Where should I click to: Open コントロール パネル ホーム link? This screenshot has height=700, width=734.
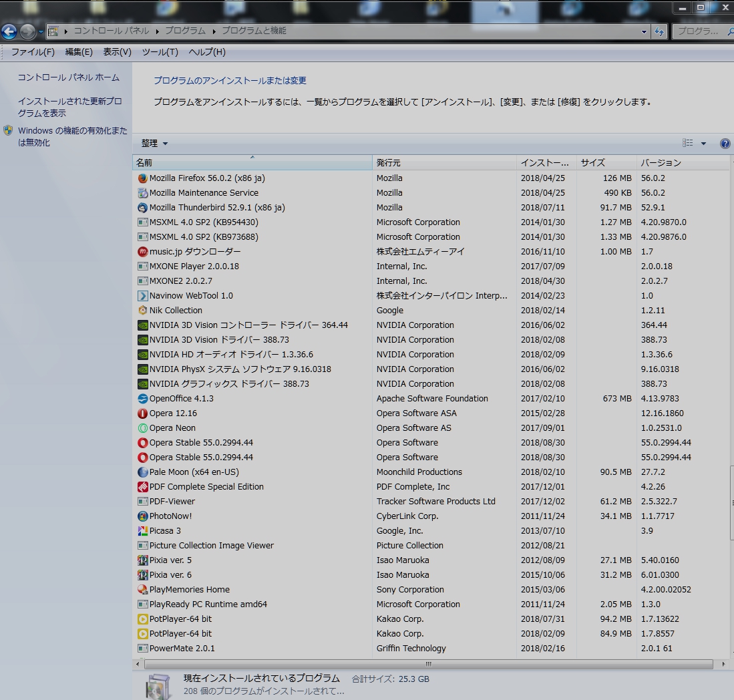point(69,77)
